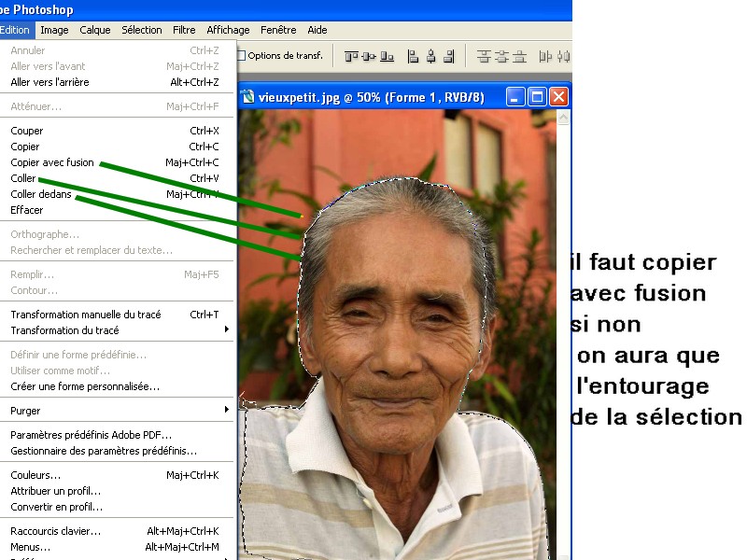Choose Annuler in the Edition menu
Viewport: 747px width, 560px height.
tap(118, 50)
